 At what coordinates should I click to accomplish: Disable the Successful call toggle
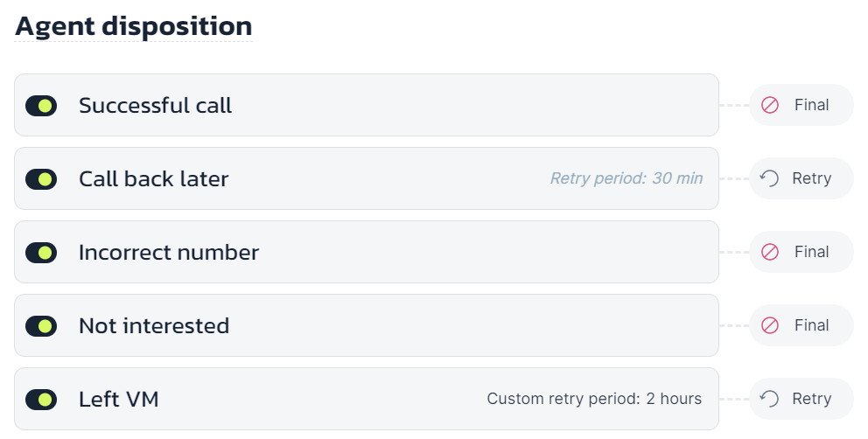click(41, 106)
